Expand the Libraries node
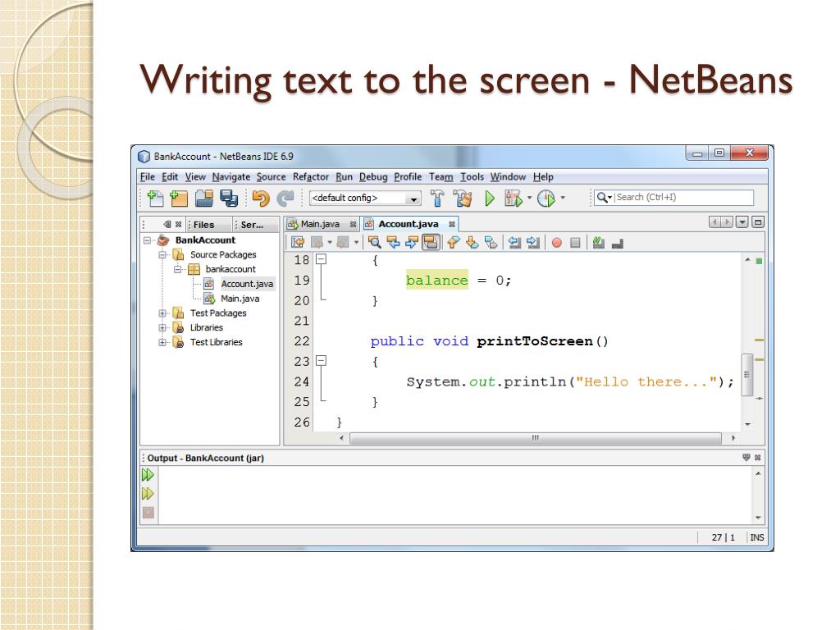Viewport: 840px width, 630px height. (162, 327)
